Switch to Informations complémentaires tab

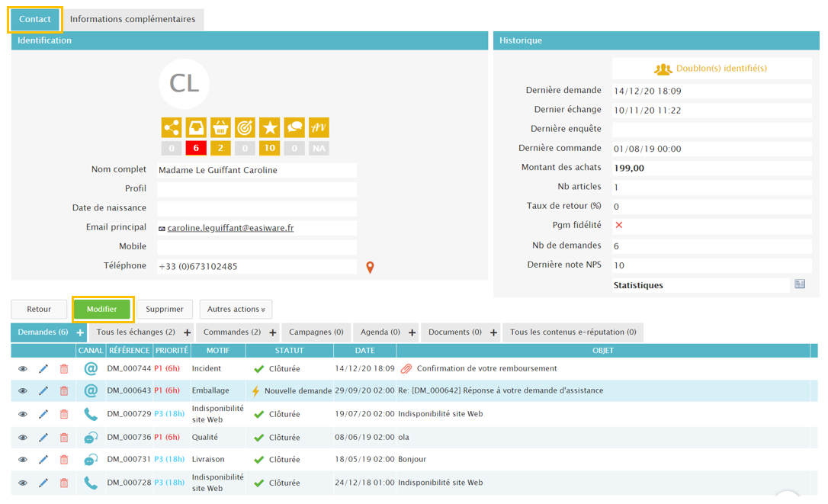point(133,19)
